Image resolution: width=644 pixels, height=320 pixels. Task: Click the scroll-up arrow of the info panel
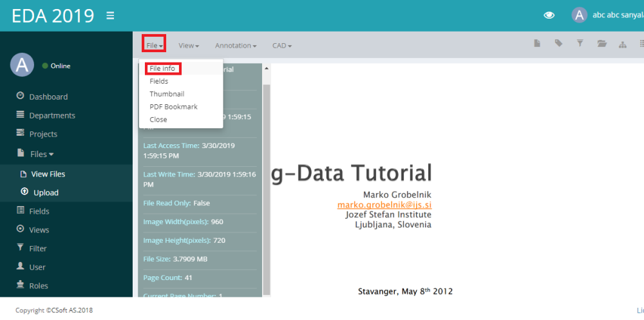[267, 68]
